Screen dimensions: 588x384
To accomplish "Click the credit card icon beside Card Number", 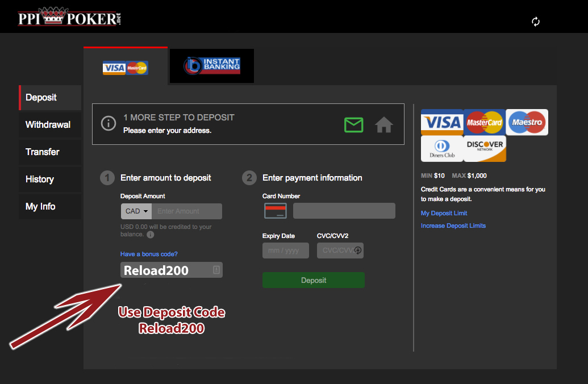I will click(275, 211).
